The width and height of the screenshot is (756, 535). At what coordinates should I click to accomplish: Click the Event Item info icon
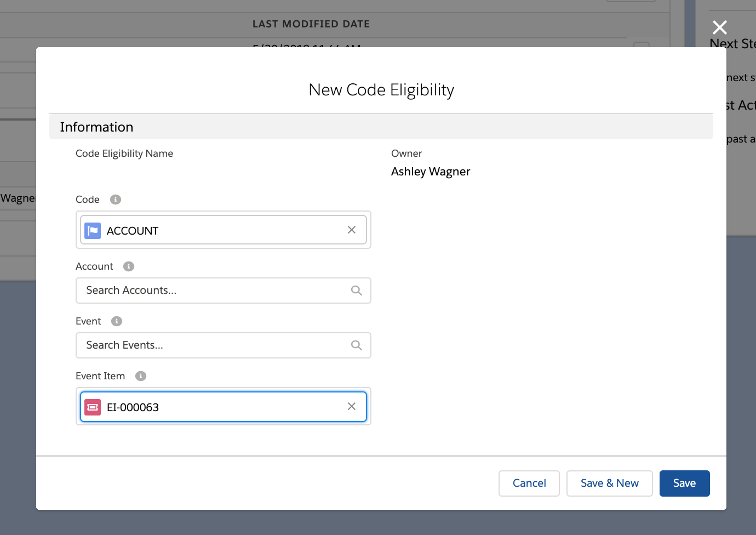click(x=141, y=376)
